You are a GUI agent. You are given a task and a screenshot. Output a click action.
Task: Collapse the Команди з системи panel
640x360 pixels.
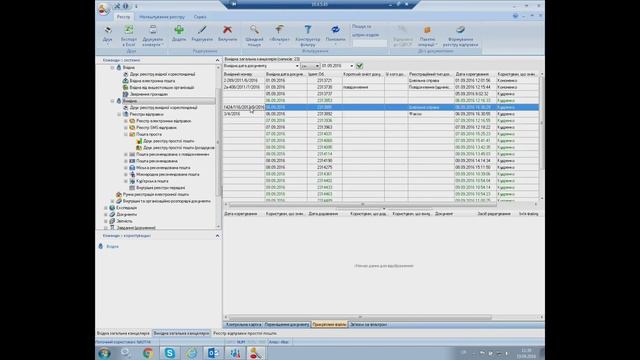pyautogui.click(x=218, y=60)
